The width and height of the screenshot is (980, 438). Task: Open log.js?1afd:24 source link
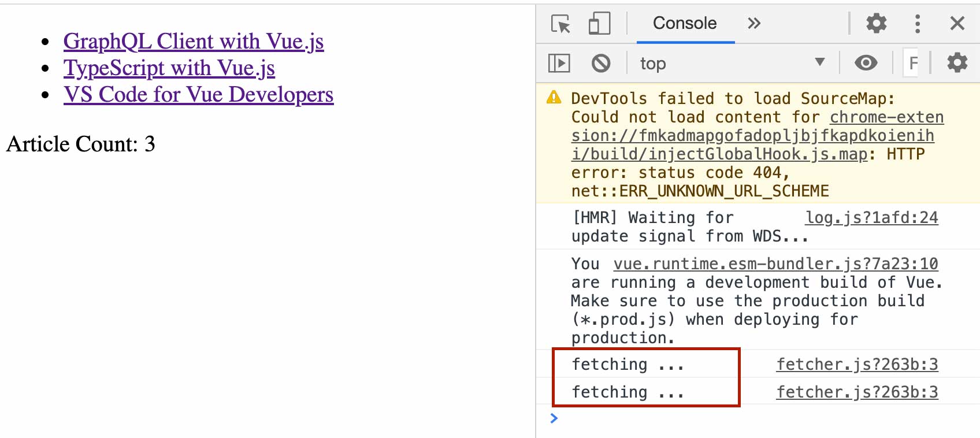pyautogui.click(x=871, y=218)
